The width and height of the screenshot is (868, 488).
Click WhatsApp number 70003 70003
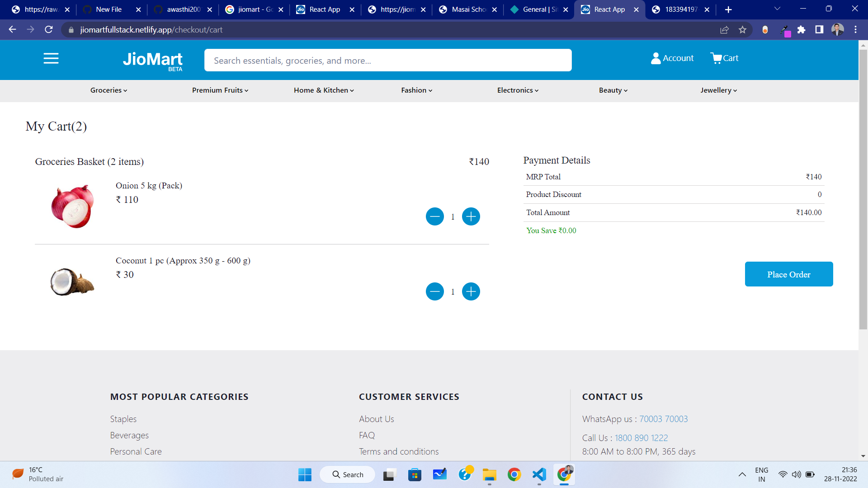[x=663, y=419]
